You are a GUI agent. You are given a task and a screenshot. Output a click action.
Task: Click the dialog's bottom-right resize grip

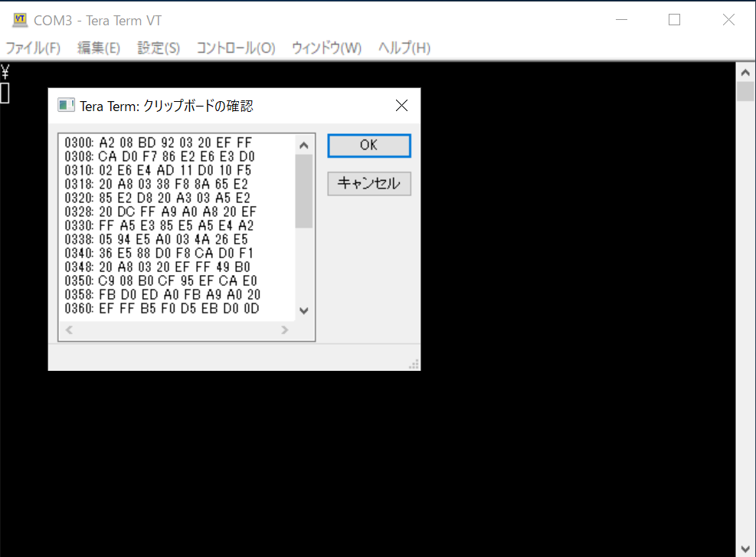pyautogui.click(x=414, y=365)
